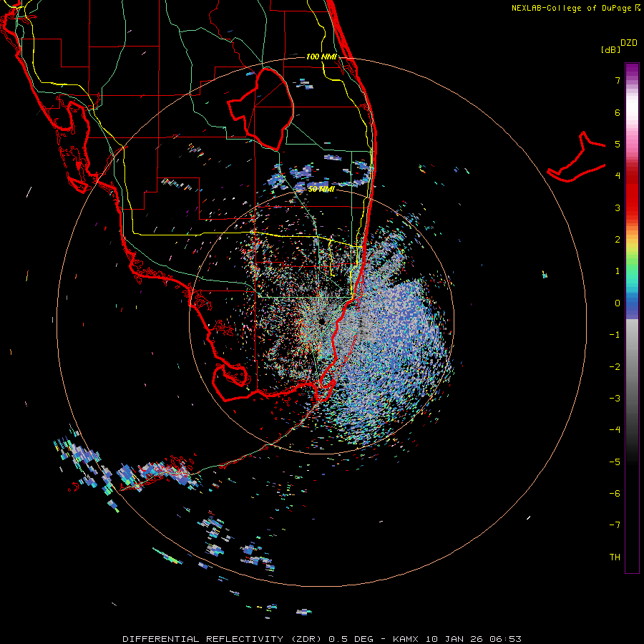Image resolution: width=644 pixels, height=644 pixels.
Task: Click the purple top of the color bar
Action: 632,70
